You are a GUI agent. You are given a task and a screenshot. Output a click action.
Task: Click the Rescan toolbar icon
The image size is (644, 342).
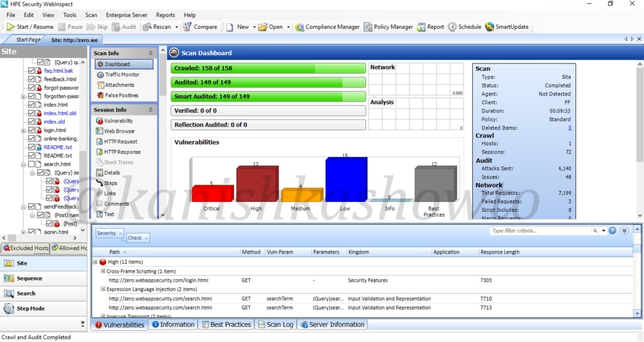pyautogui.click(x=147, y=26)
